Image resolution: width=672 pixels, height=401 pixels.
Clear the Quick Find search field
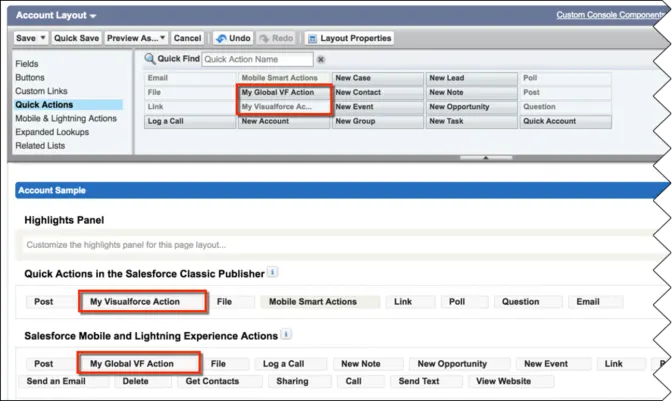pos(321,60)
